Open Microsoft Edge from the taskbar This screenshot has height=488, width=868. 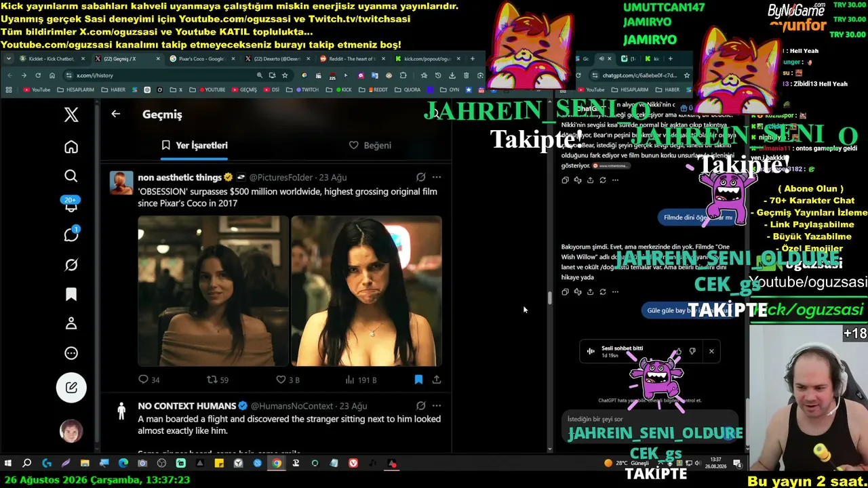123,464
